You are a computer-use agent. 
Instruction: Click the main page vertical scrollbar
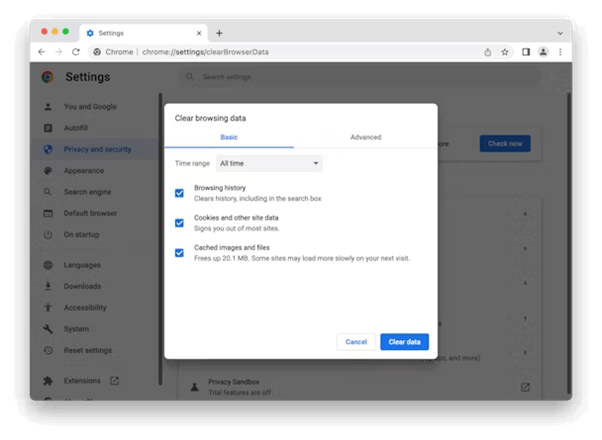coord(569,244)
